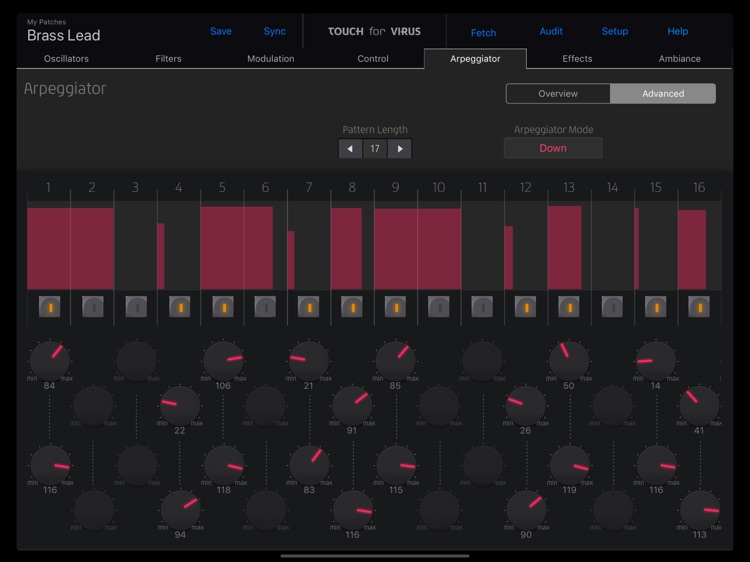Select the Arpeggiator tab

coord(475,59)
